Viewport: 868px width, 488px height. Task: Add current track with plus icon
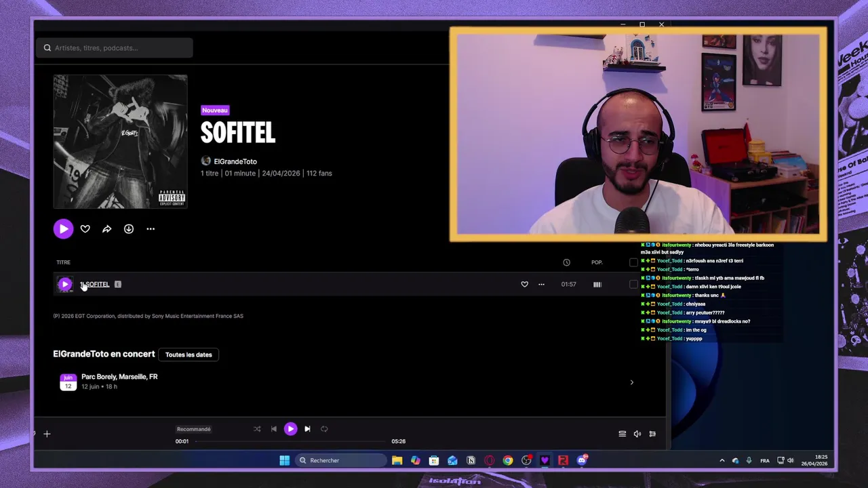click(x=47, y=434)
